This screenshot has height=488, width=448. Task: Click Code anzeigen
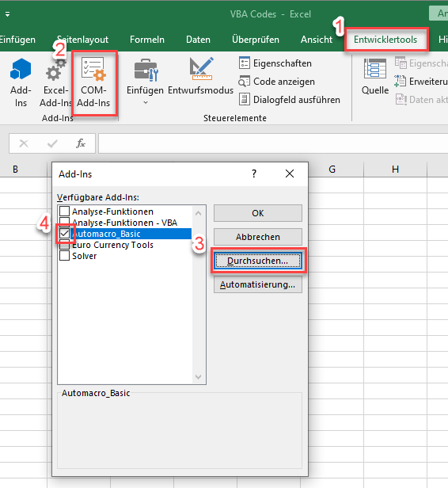(x=277, y=82)
